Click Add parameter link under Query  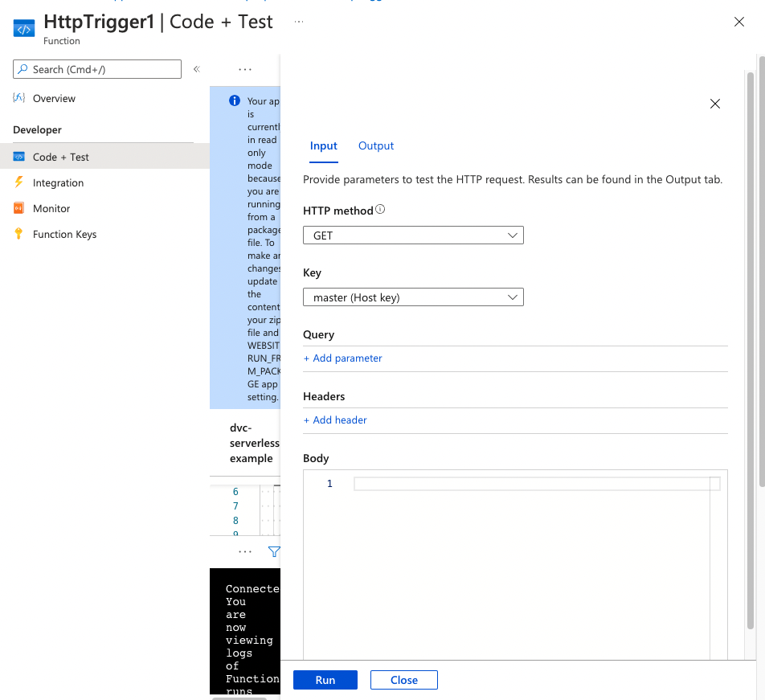tap(343, 358)
